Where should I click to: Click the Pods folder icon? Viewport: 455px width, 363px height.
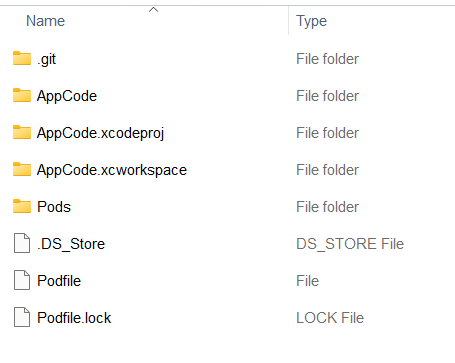(x=22, y=206)
